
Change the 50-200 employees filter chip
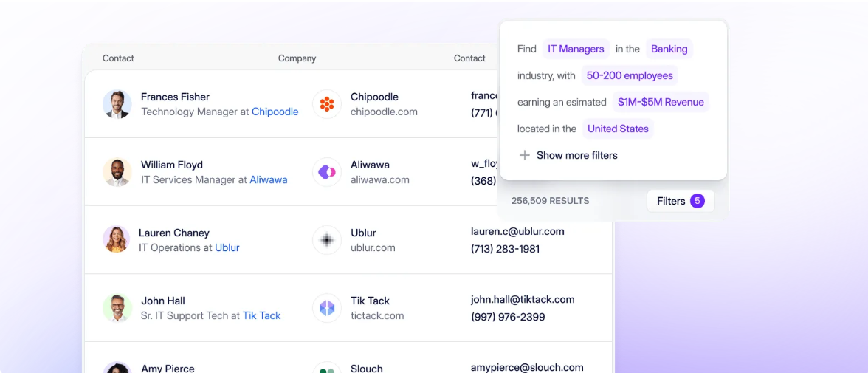click(x=630, y=75)
